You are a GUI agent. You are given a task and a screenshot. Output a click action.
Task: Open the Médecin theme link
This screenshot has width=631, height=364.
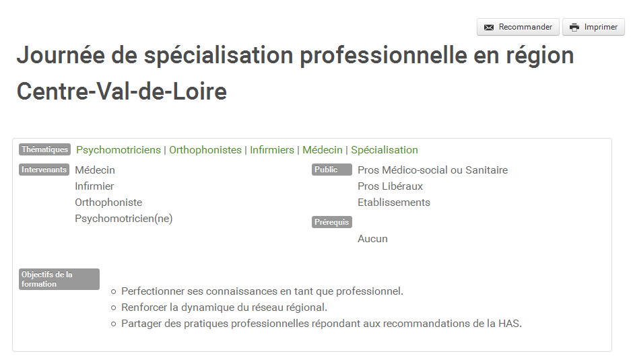323,150
